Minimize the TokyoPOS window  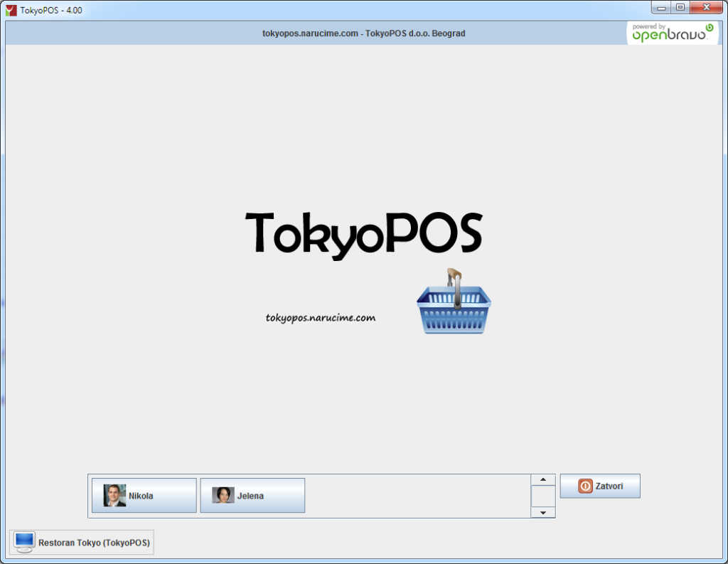(661, 7)
